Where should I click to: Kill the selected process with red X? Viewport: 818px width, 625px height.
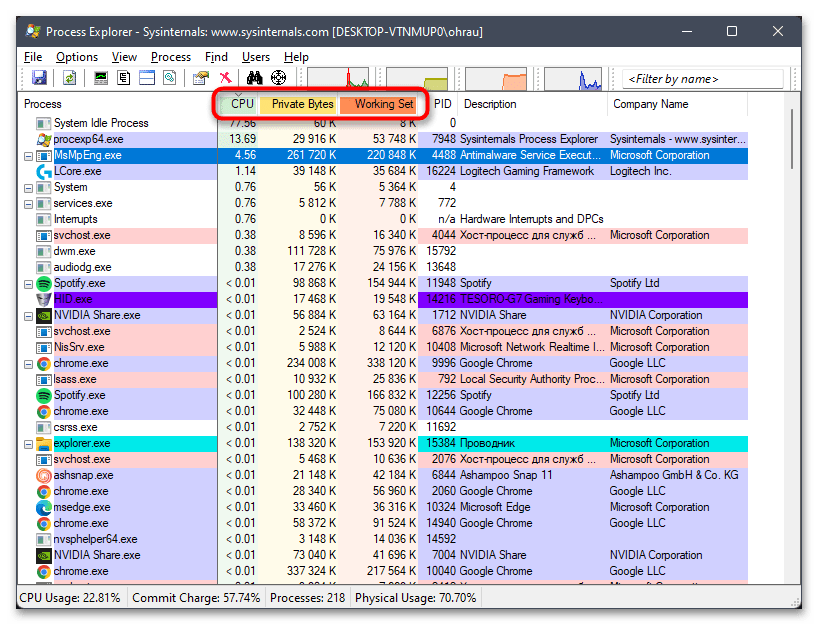[225, 77]
